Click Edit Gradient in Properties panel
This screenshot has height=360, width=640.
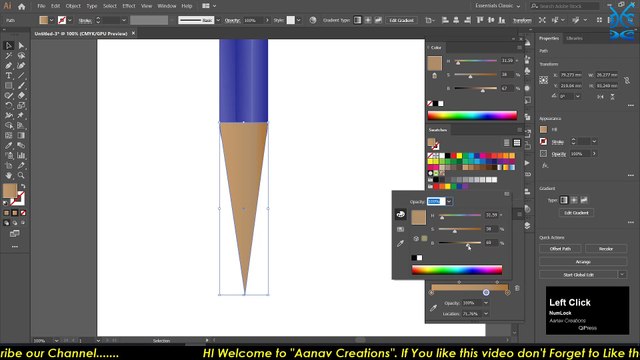click(576, 213)
